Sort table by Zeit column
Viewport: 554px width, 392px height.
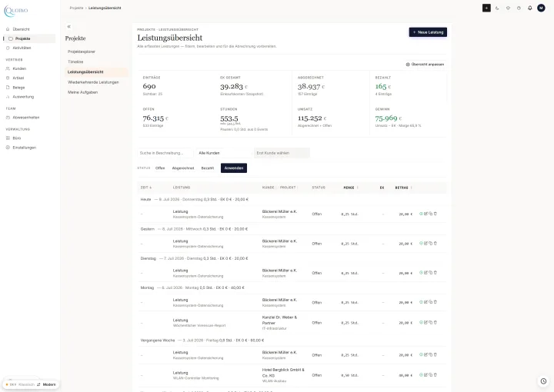coord(146,188)
